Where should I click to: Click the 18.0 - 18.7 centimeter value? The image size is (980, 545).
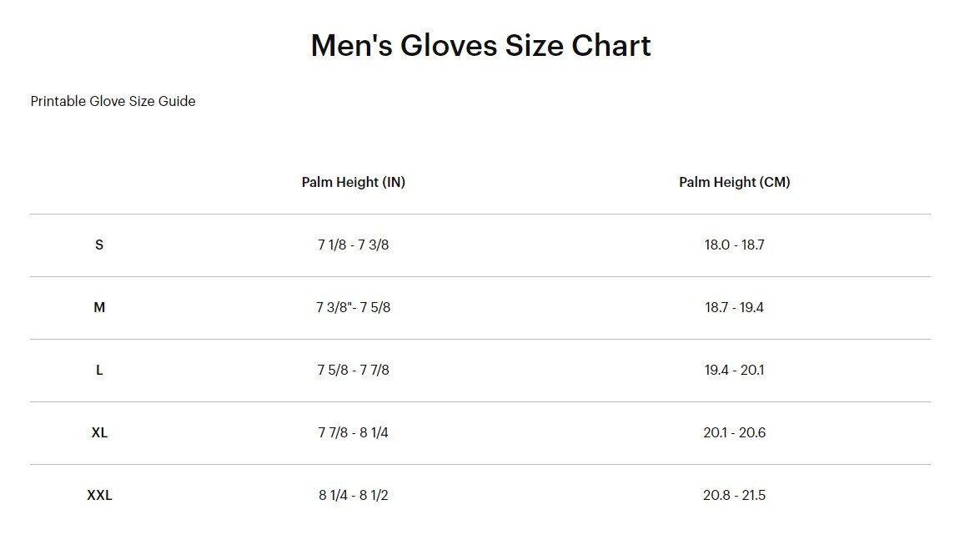click(x=734, y=245)
